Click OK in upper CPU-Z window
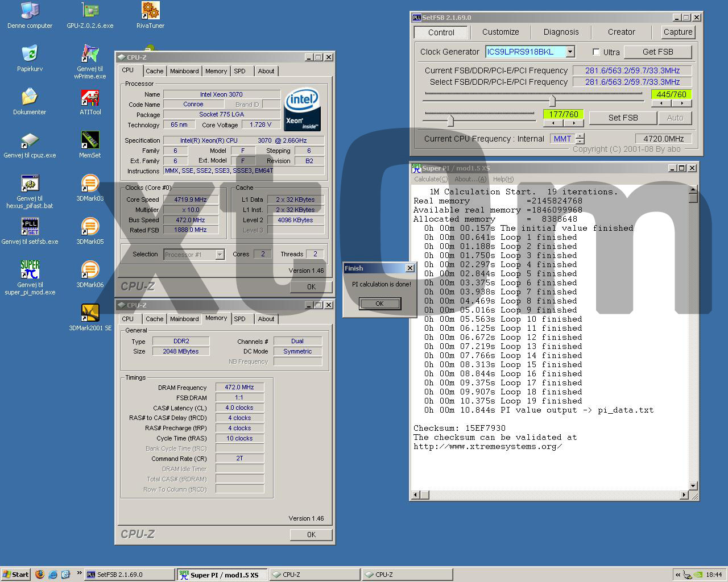Image resolution: width=728 pixels, height=582 pixels. (x=311, y=286)
